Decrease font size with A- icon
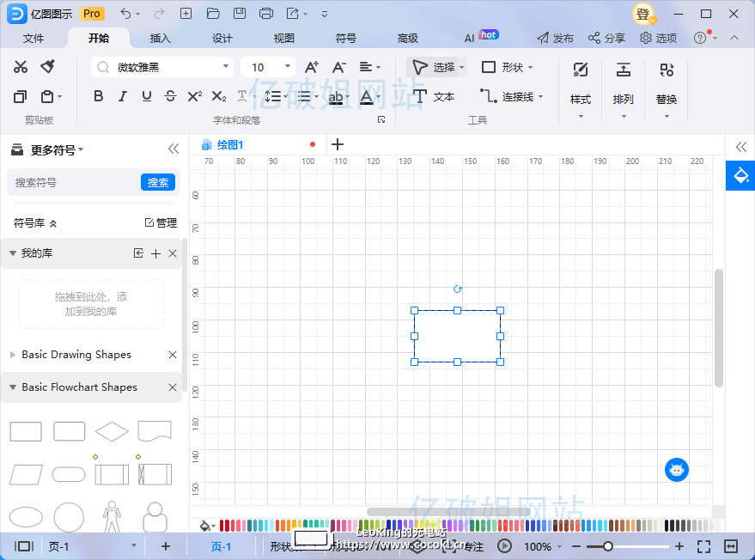The image size is (755, 560). [339, 67]
